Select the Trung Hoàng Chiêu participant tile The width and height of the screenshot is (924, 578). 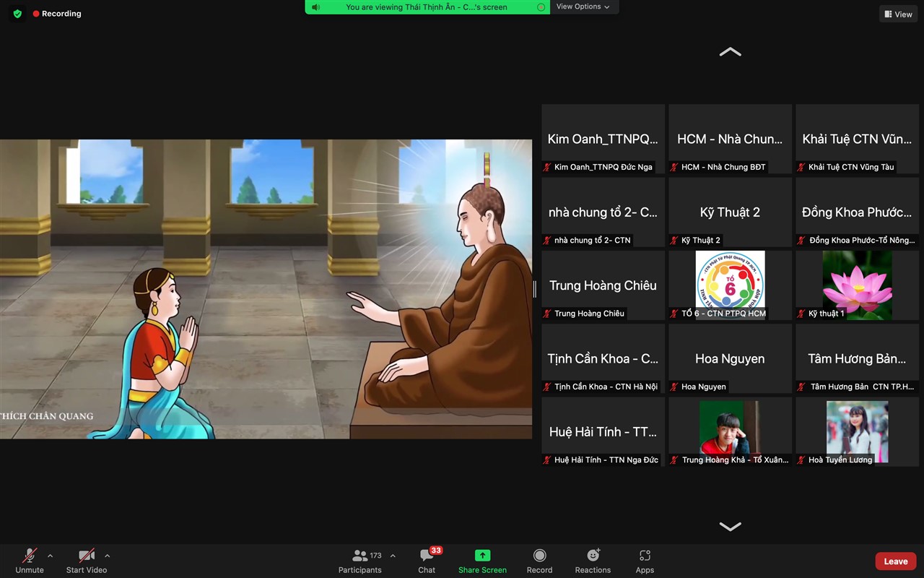(603, 285)
